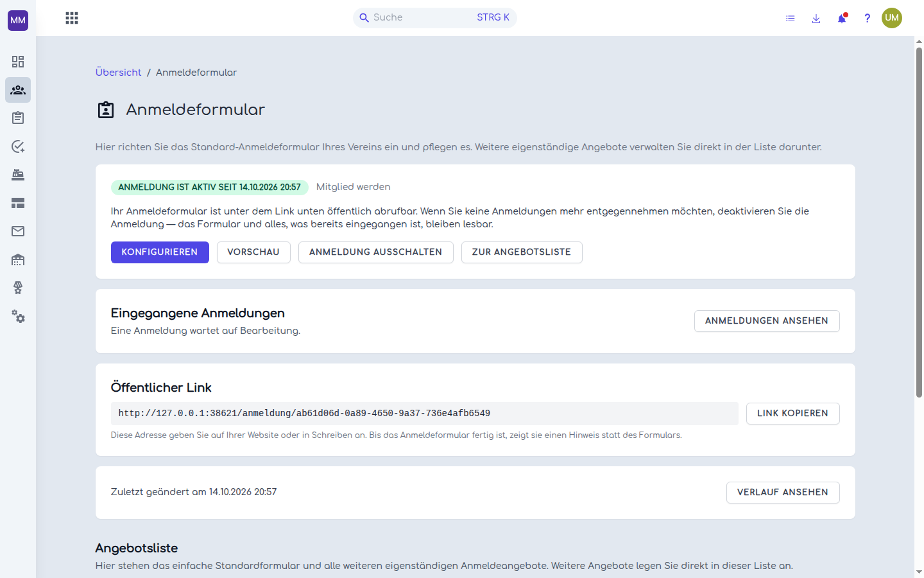Click the search field Suche
The image size is (924, 578).
click(x=435, y=18)
